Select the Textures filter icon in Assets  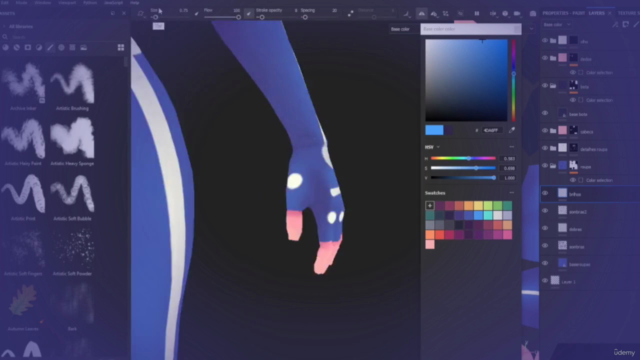(x=72, y=48)
